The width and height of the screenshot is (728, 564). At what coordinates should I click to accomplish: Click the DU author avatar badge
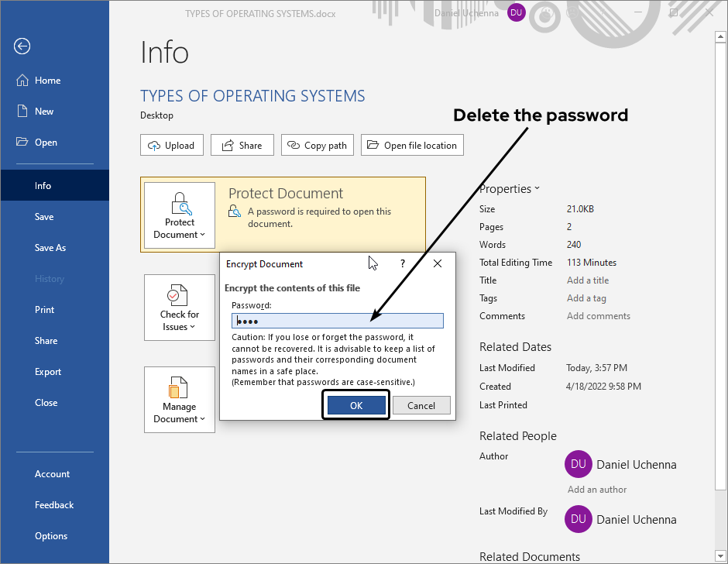[x=578, y=464]
